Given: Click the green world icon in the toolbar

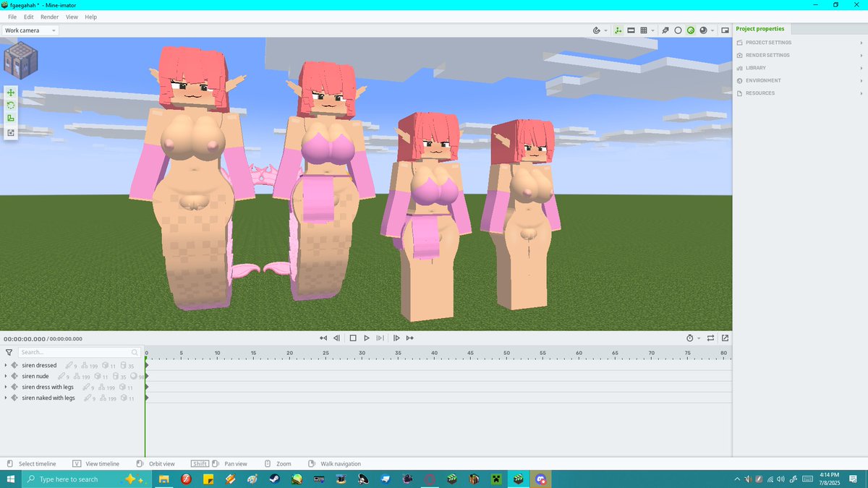Looking at the screenshot, I should pos(692,30).
